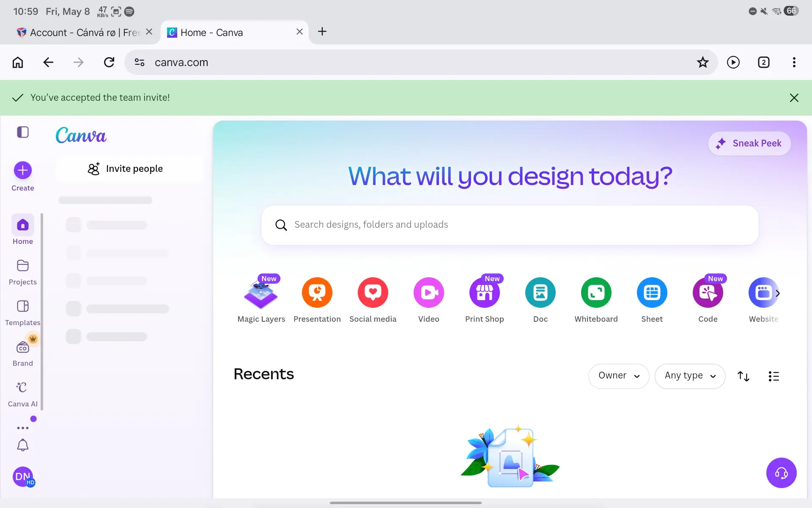The width and height of the screenshot is (812, 508).
Task: Click the recents empty-state illustration
Action: tap(510, 457)
